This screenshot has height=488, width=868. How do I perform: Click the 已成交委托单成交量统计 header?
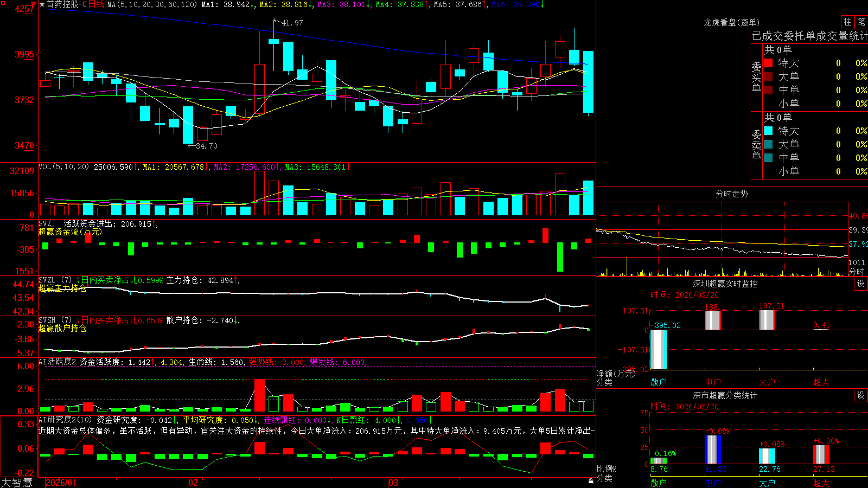coord(809,36)
